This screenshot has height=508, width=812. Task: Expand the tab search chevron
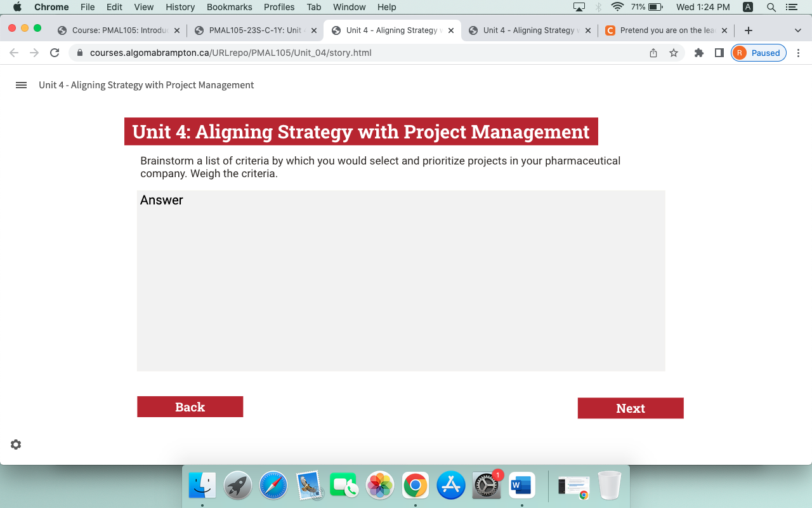(x=797, y=30)
